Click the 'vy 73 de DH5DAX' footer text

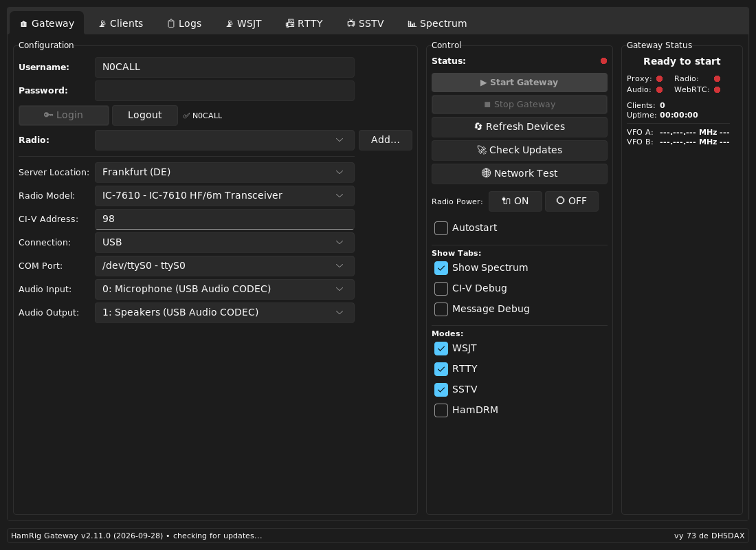(x=709, y=536)
